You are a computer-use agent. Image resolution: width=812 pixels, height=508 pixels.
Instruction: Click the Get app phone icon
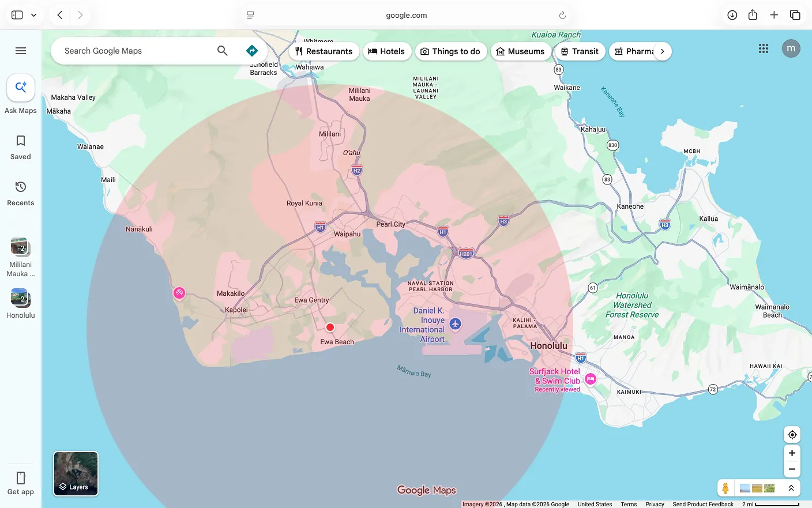pyautogui.click(x=21, y=478)
